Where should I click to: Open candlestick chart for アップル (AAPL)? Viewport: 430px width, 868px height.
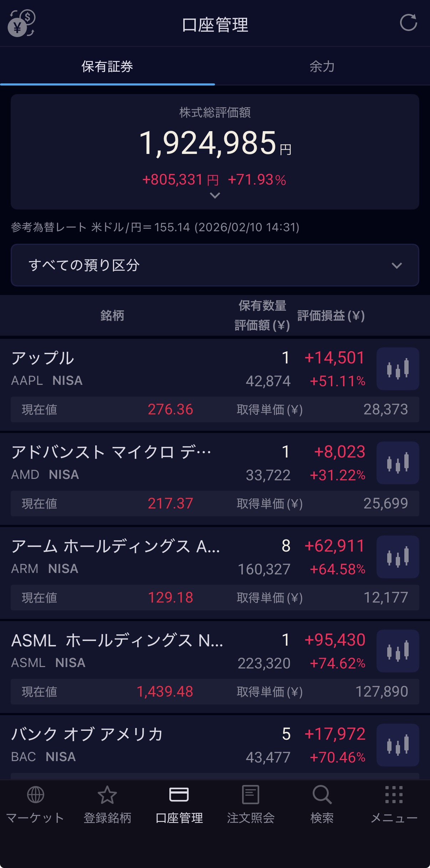click(x=398, y=368)
